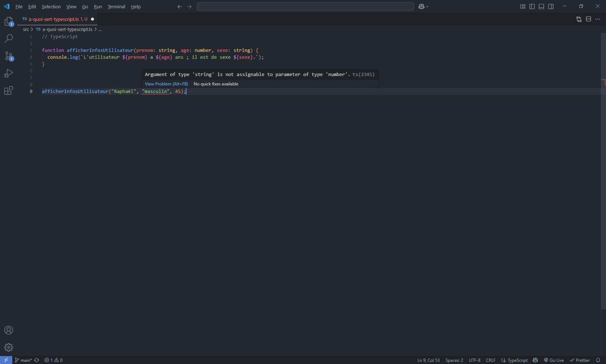The width and height of the screenshot is (606, 364).
Task: Click Ln 9, Col 53 in the status bar
Action: tap(429, 360)
